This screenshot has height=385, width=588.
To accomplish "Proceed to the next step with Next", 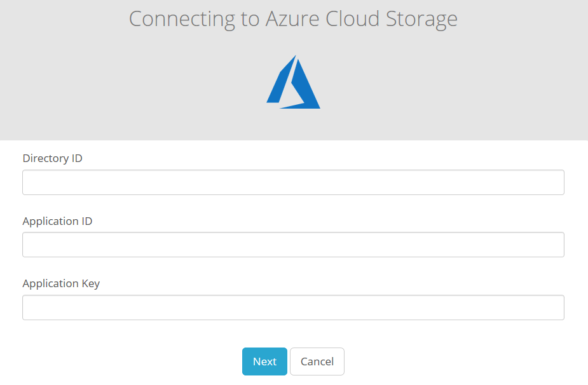I will click(264, 361).
